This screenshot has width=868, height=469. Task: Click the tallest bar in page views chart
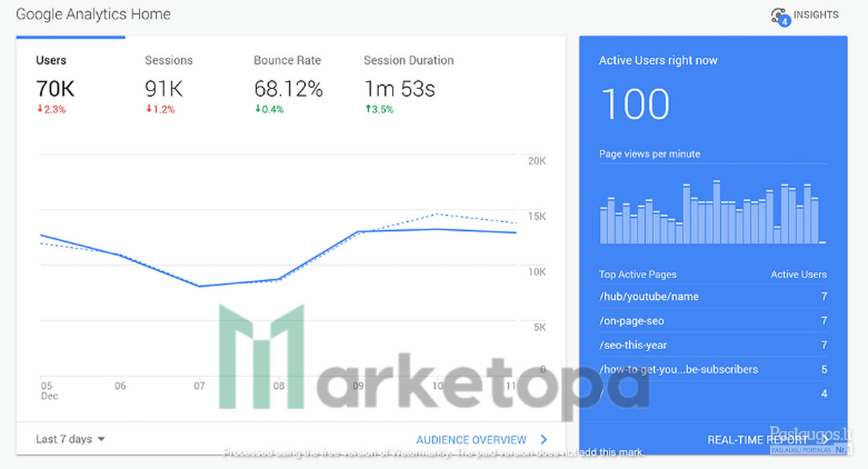[717, 212]
